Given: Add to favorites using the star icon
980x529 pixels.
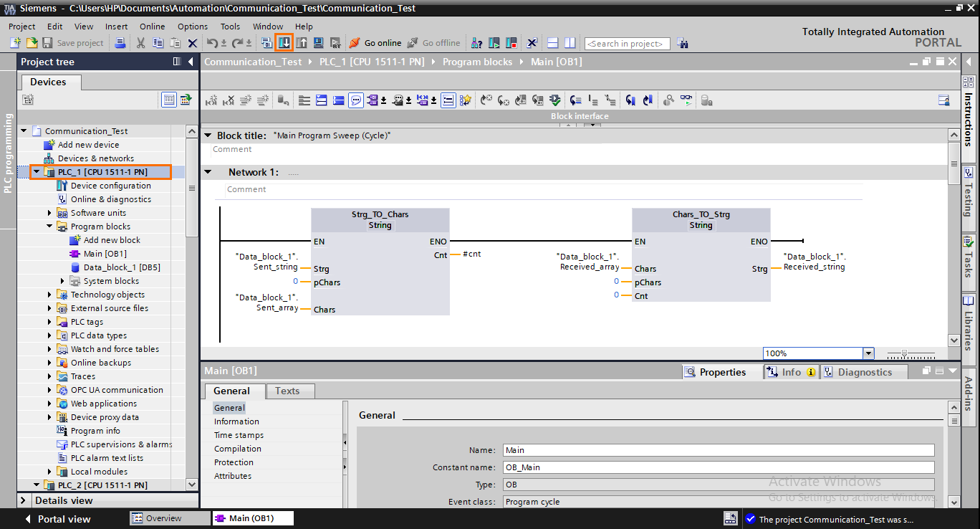Looking at the screenshot, I should 466,100.
